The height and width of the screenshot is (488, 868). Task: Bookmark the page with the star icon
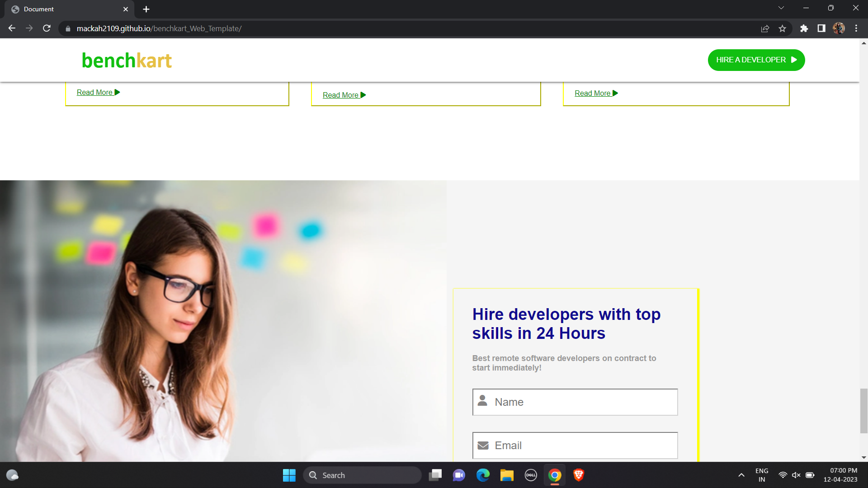pos(783,28)
